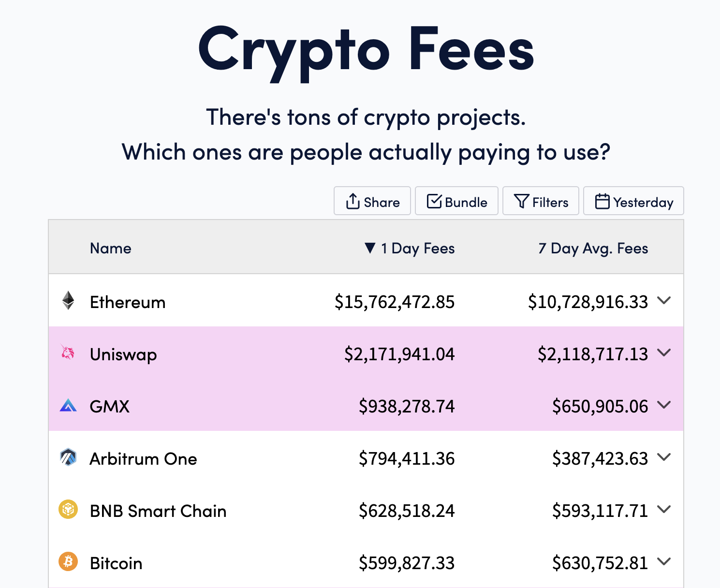Expand the Ethereum row details chevron
This screenshot has height=588, width=720.
[664, 300]
